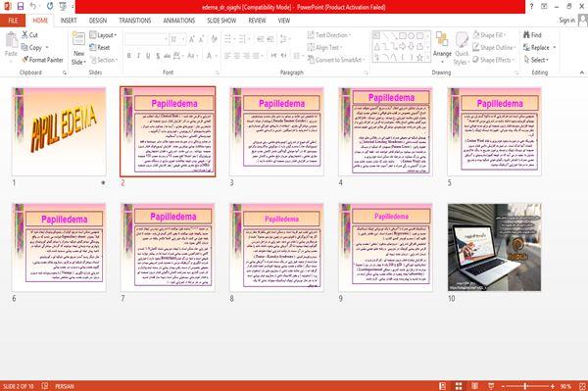
Task: Select slide 6 thumbnail
Action: [59, 247]
